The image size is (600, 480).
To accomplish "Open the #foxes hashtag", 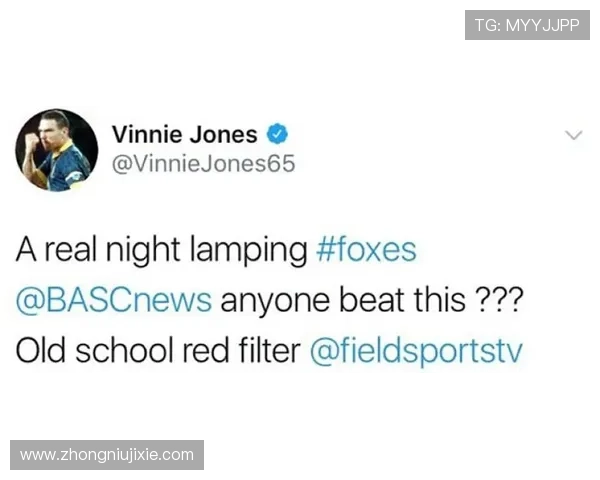I will 366,250.
